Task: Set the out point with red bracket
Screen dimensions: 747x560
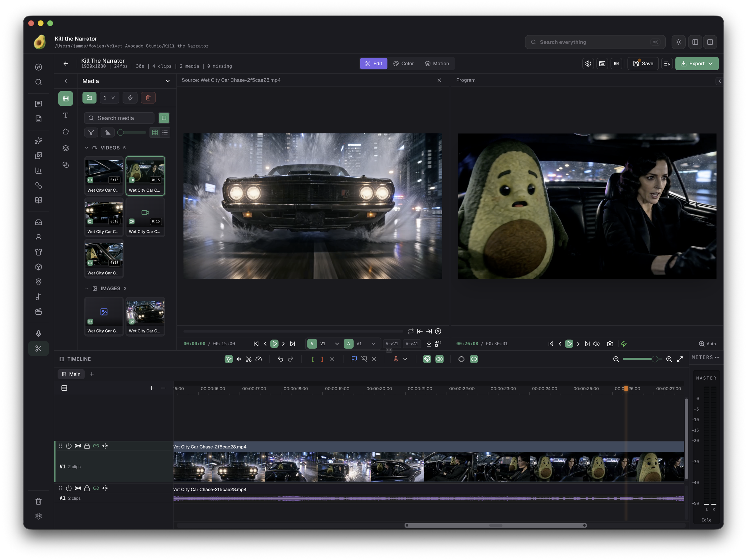Action: pos(322,359)
